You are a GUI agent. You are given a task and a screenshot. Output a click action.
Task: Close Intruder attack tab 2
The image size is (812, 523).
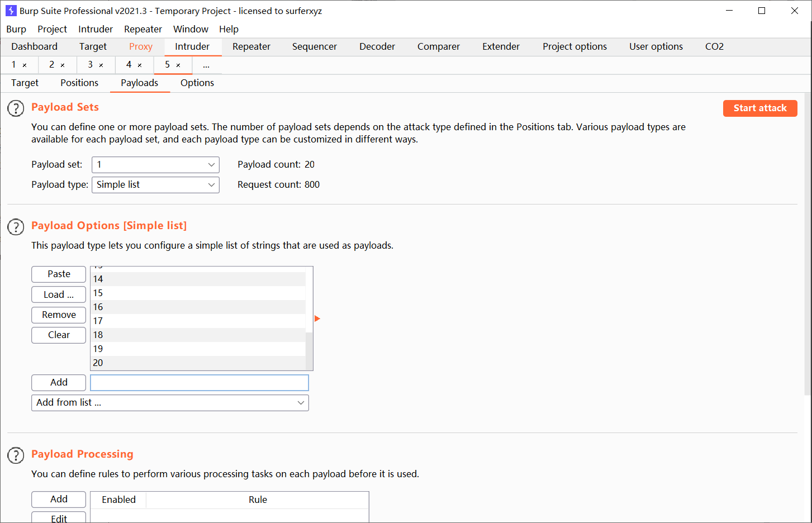[x=63, y=65]
